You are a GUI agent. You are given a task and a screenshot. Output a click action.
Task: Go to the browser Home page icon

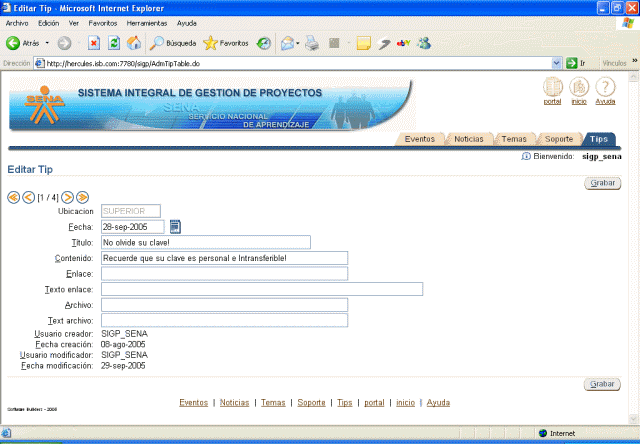[133, 43]
